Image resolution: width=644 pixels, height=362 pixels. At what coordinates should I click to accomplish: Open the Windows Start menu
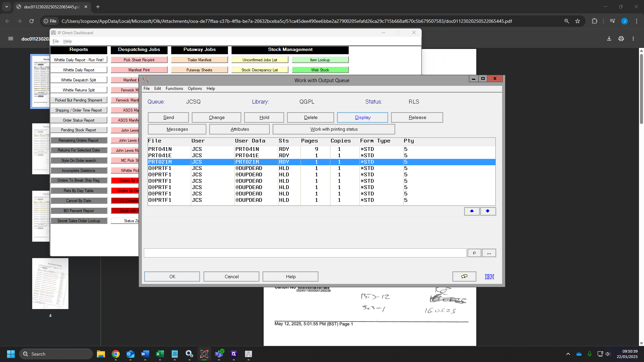11,354
